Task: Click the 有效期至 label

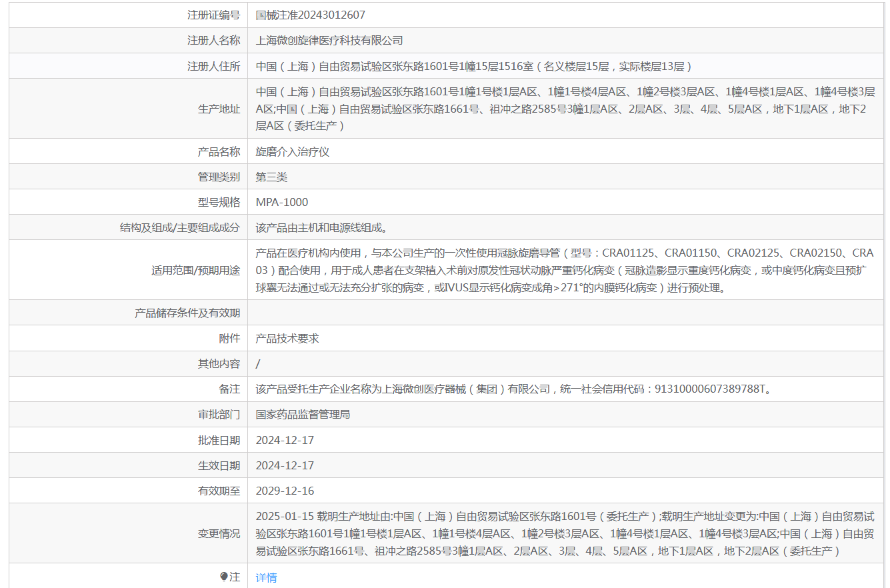Action: coord(219,491)
